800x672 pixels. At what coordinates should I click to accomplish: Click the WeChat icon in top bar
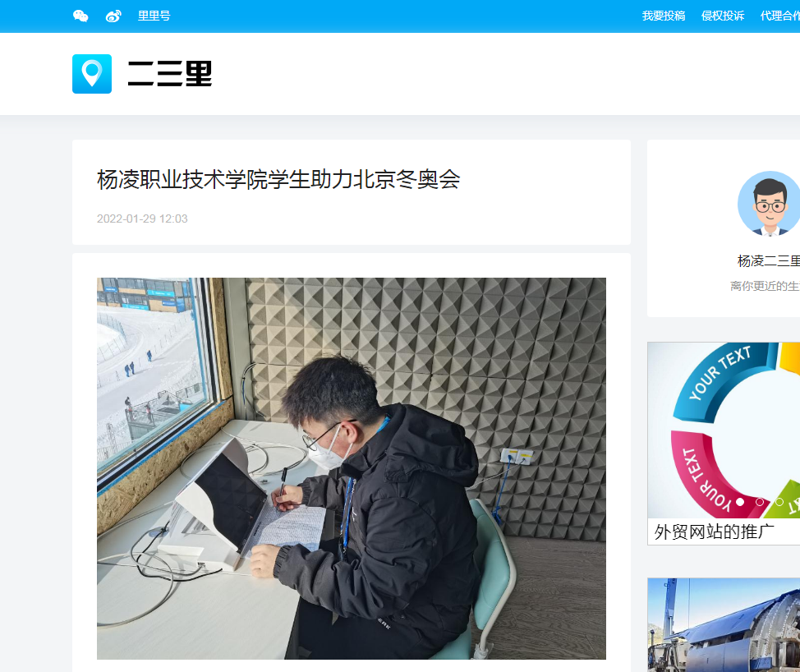pos(80,16)
